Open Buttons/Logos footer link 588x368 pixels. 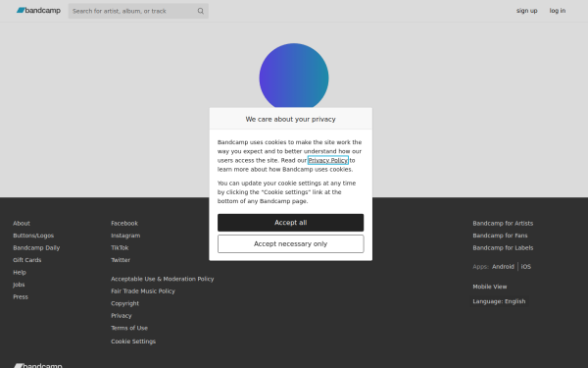tap(33, 236)
